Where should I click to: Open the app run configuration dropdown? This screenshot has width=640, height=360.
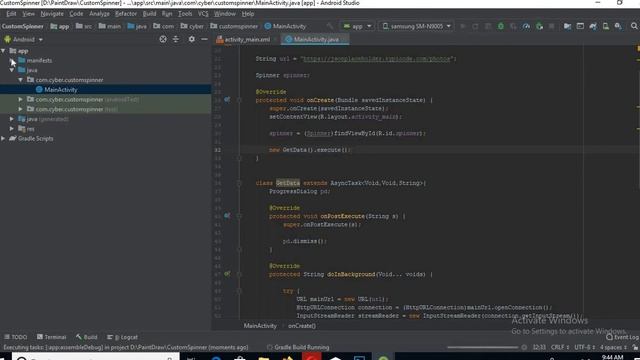tap(358, 26)
